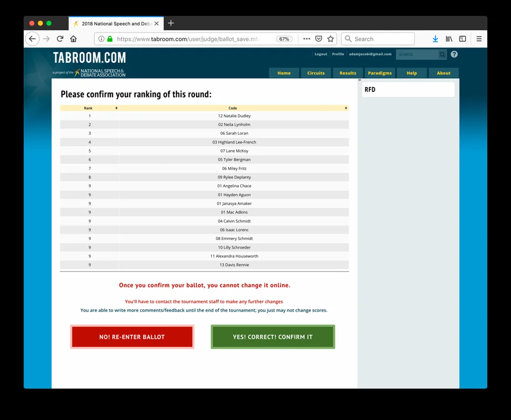Open the Firefox hamburger menu
The image size is (511, 420).
click(x=479, y=39)
